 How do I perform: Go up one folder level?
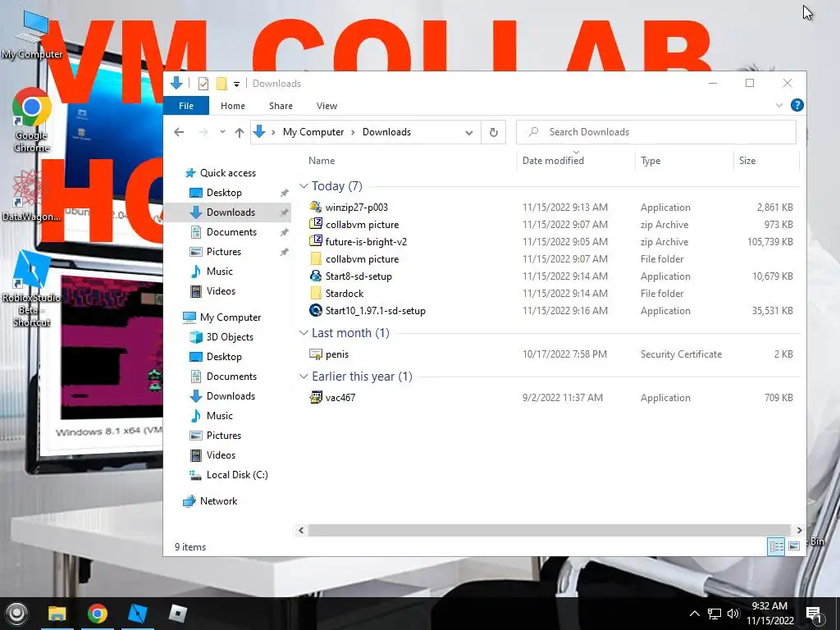[x=240, y=132]
